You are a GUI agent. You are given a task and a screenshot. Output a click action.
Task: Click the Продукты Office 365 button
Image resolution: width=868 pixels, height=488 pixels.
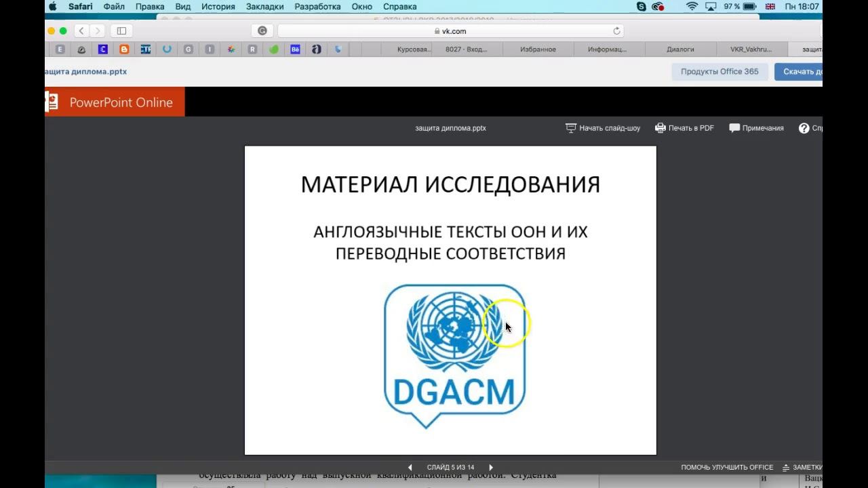[719, 71]
